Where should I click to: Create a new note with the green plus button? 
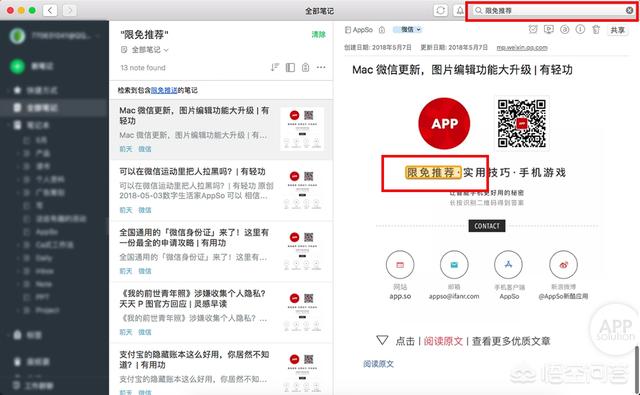(x=17, y=66)
